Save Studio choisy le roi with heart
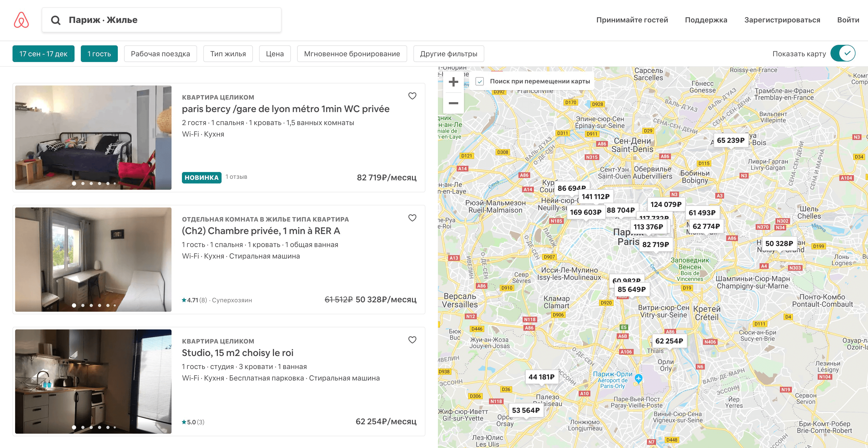The height and width of the screenshot is (448, 868). tap(412, 340)
